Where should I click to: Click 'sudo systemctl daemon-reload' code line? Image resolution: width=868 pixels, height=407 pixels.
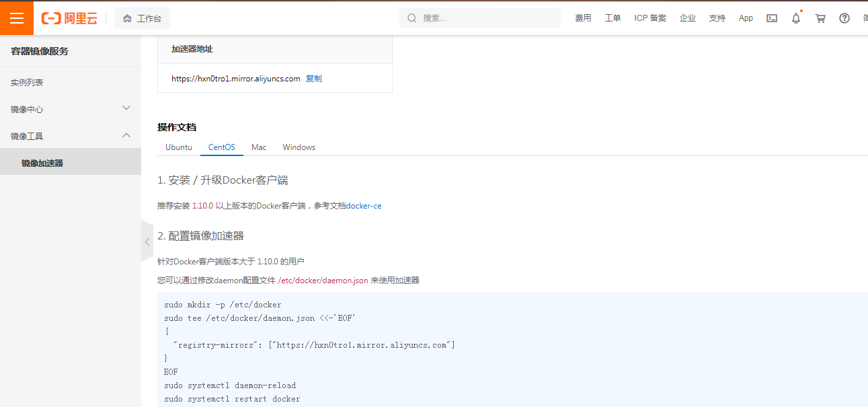pyautogui.click(x=230, y=385)
